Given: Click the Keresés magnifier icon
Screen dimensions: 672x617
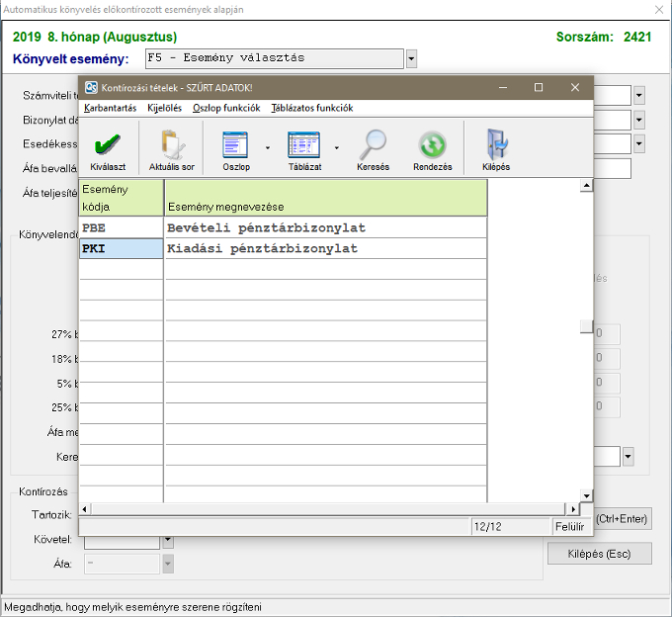Looking at the screenshot, I should [373, 146].
